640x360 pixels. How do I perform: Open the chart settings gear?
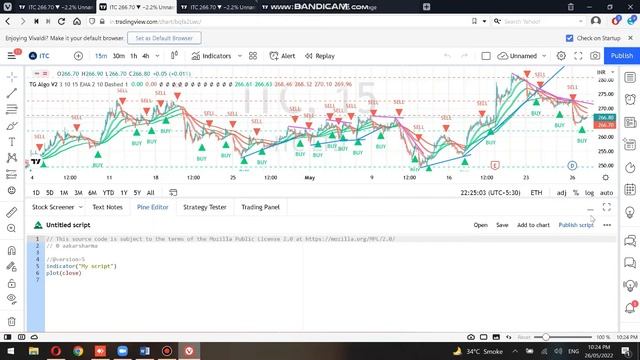pos(561,56)
